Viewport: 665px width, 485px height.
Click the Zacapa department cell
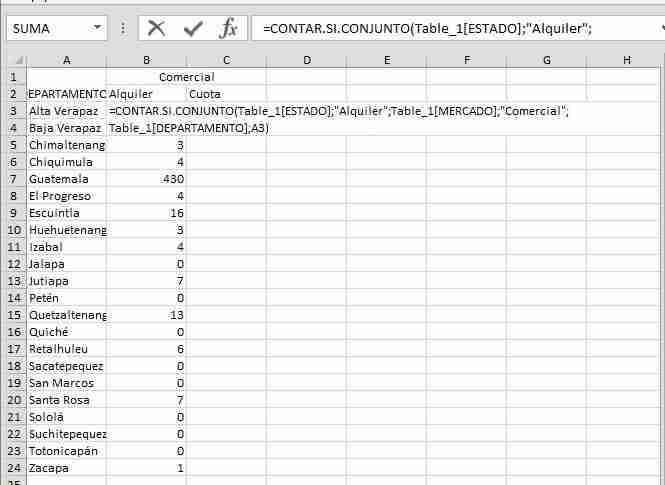click(x=66, y=468)
